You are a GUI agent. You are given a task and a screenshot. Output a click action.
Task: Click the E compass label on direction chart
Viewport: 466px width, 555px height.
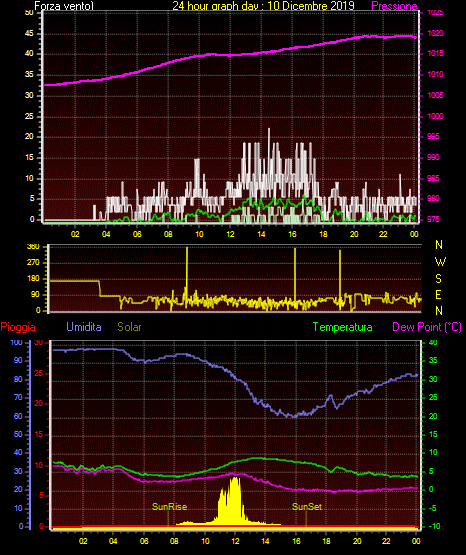click(438, 295)
